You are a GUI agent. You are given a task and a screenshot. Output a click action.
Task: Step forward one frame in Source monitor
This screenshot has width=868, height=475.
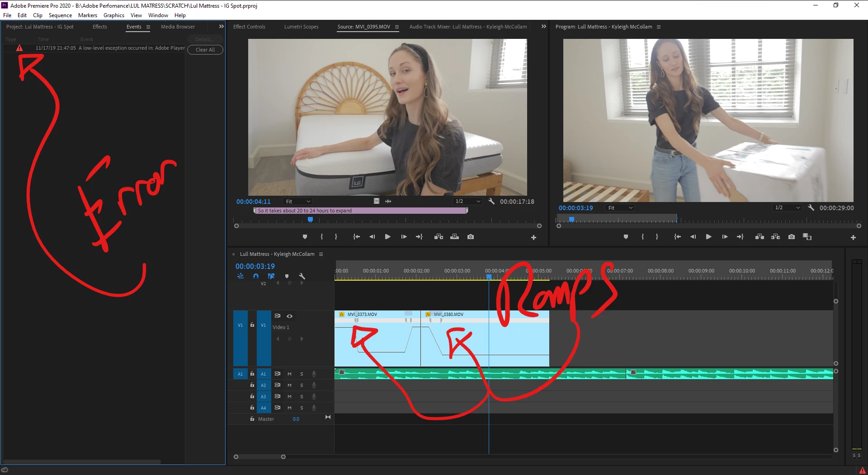(404, 237)
